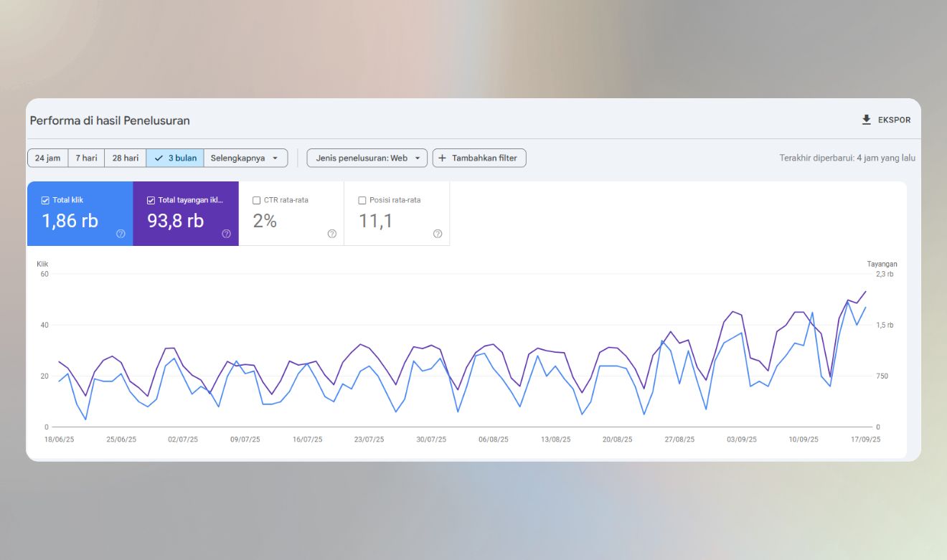Click help icon on Posisi rata-rata card
The width and height of the screenshot is (947, 560).
437,234
